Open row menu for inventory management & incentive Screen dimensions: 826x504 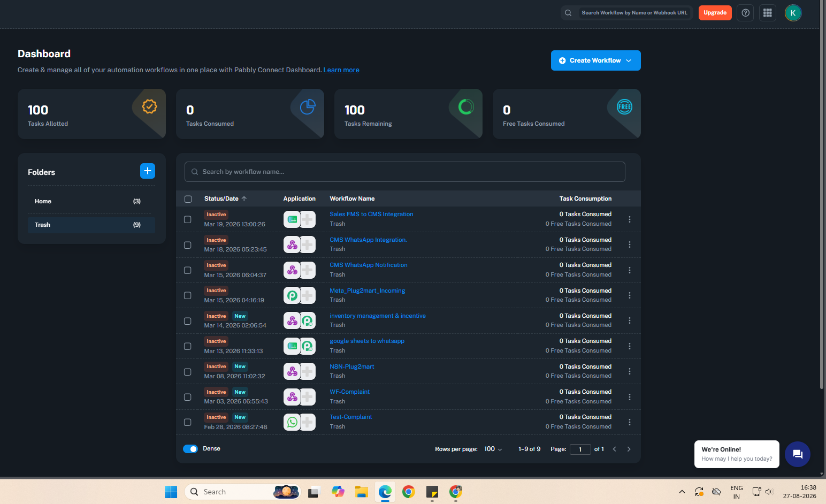pyautogui.click(x=630, y=320)
